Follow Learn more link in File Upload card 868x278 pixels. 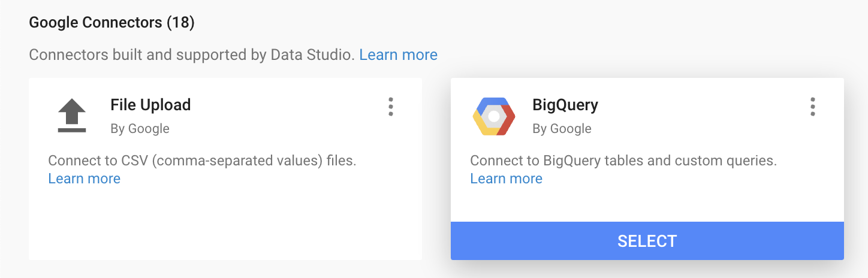(85, 179)
